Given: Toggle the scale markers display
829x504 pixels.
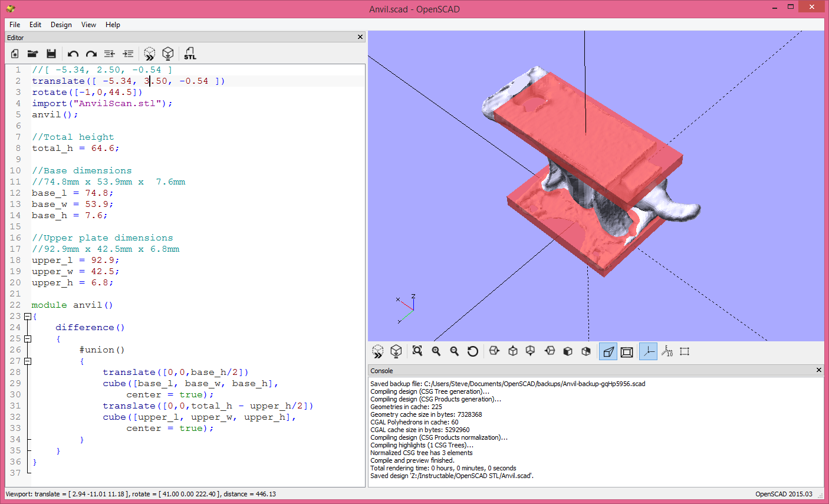Looking at the screenshot, I should [x=668, y=351].
